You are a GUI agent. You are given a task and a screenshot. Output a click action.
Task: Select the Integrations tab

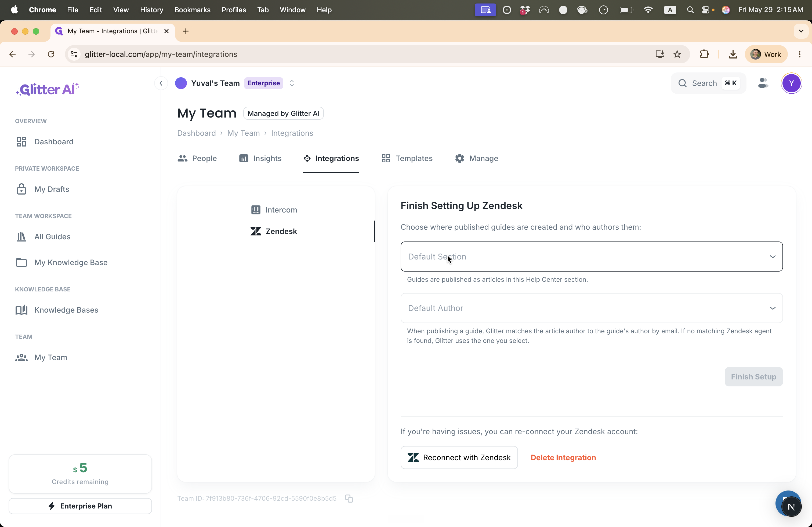coord(331,159)
